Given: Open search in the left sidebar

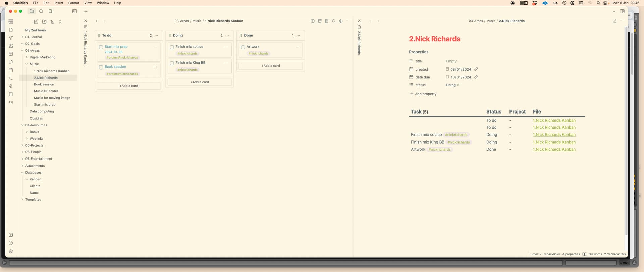Looking at the screenshot, I should [x=41, y=11].
